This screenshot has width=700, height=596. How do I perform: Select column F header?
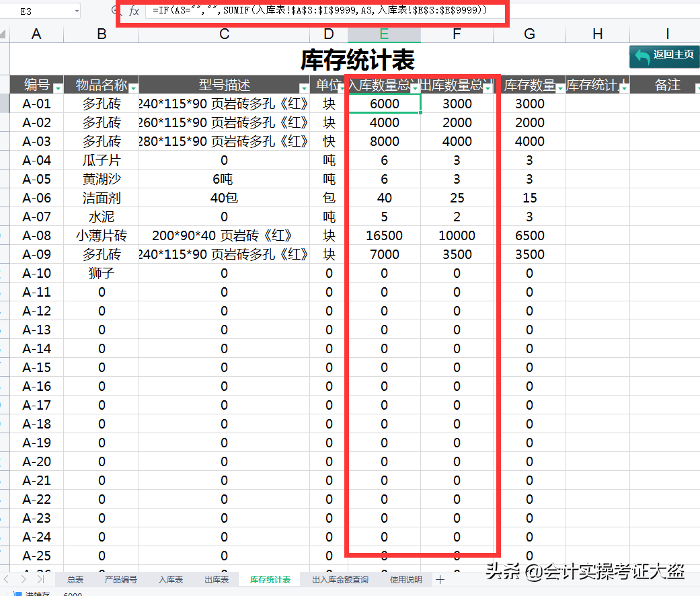(x=457, y=34)
